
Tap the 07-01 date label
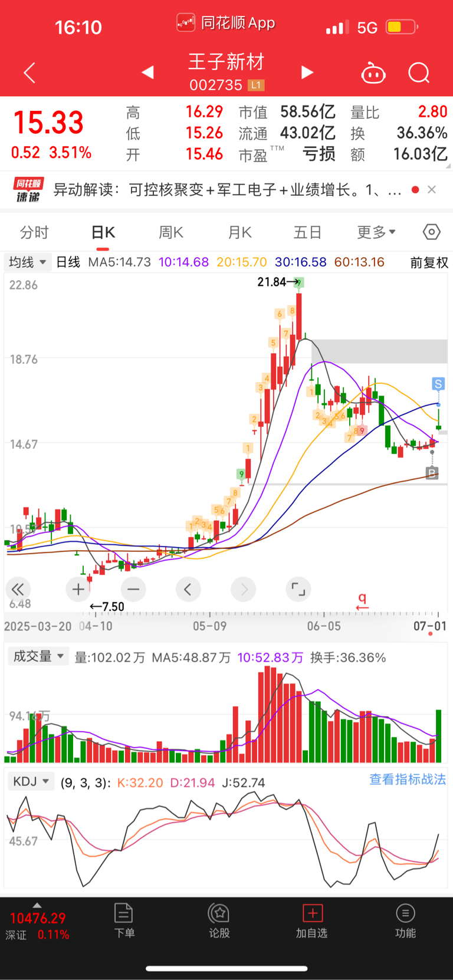pyautogui.click(x=430, y=626)
